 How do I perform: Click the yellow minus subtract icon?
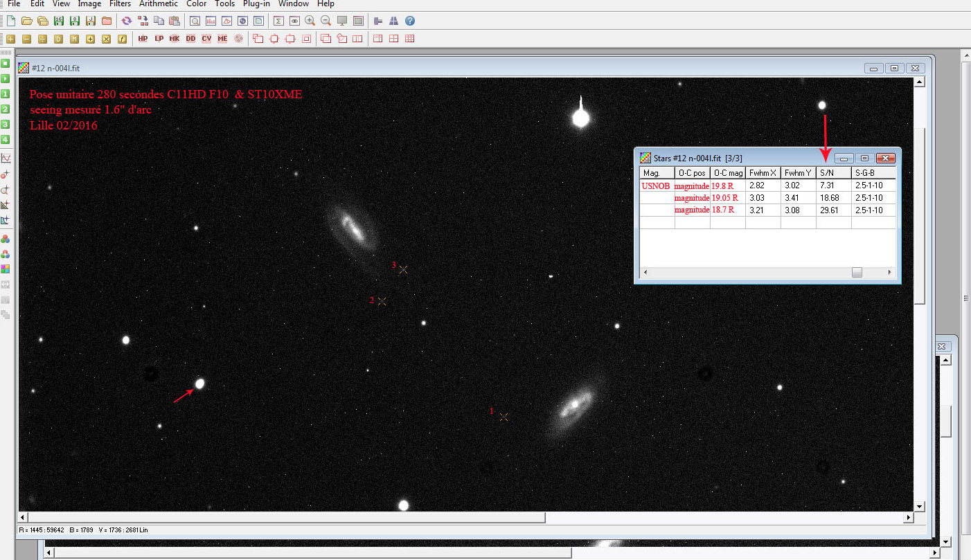click(x=26, y=39)
